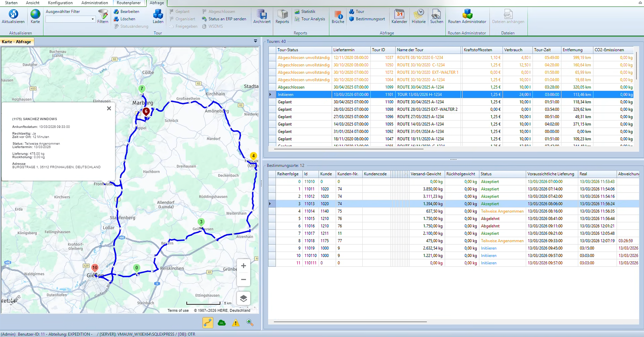Screen dimensions: 644x337
Task: Click the green cloud icon below map
Action: pyautogui.click(x=222, y=323)
